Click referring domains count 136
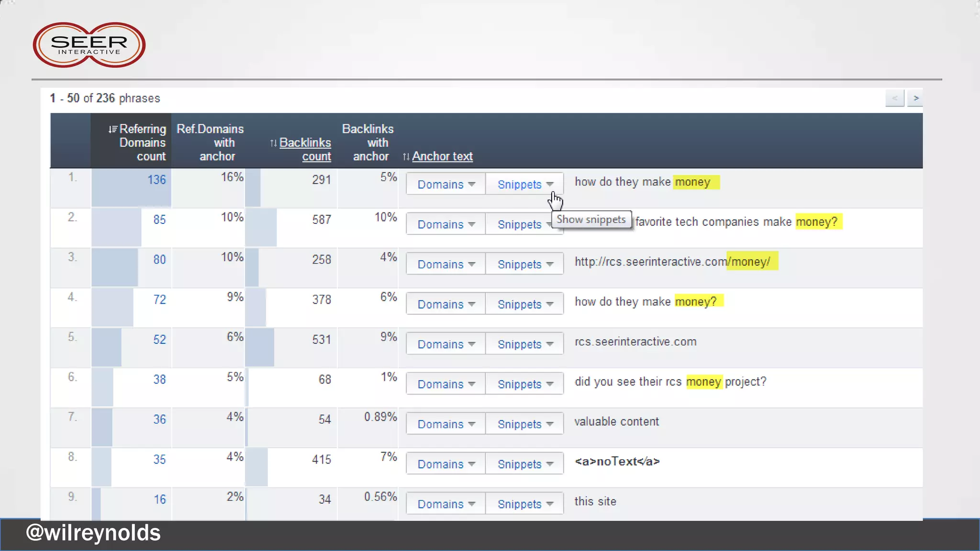The height and width of the screenshot is (551, 980). (156, 180)
